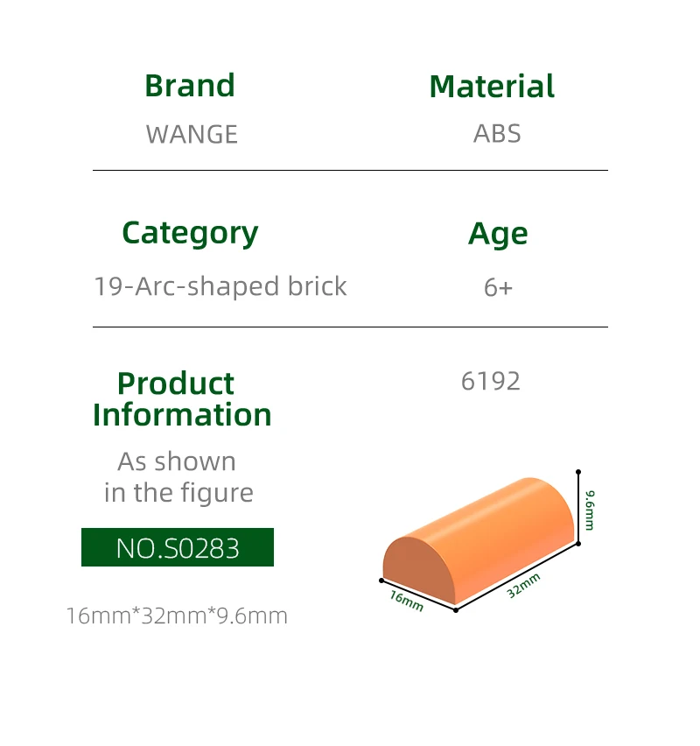This screenshot has height=746, width=700.
Task: Click the Category heading
Action: (x=190, y=233)
